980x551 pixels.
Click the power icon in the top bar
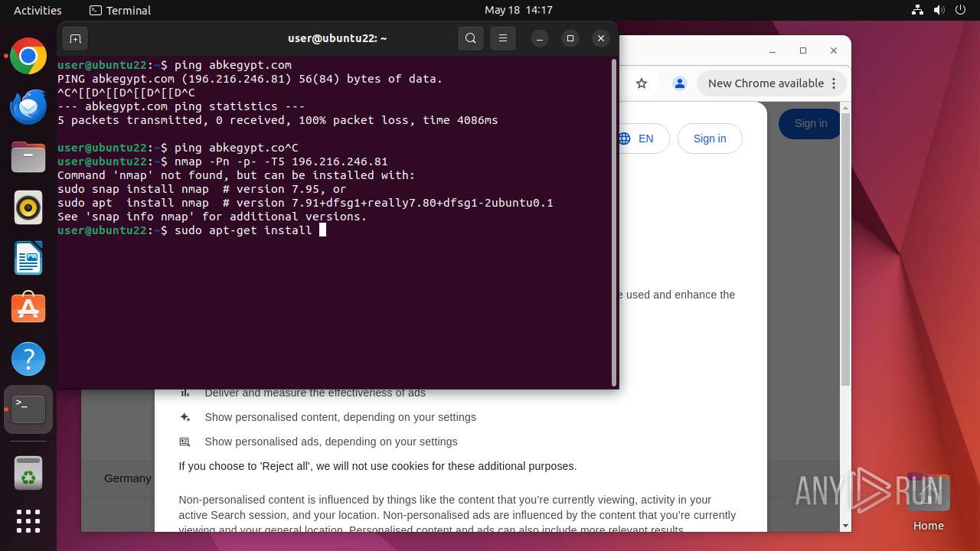(x=961, y=10)
